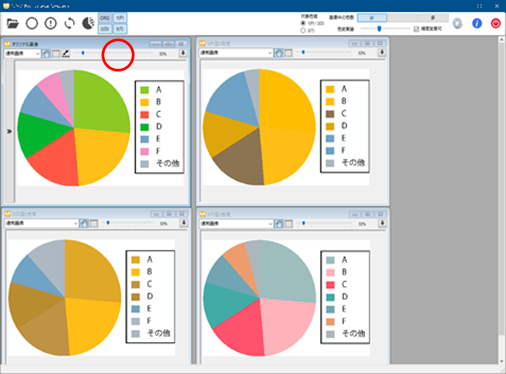The image size is (506, 374).
Task: Select the 少 (few) color count button
Action: click(x=372, y=18)
